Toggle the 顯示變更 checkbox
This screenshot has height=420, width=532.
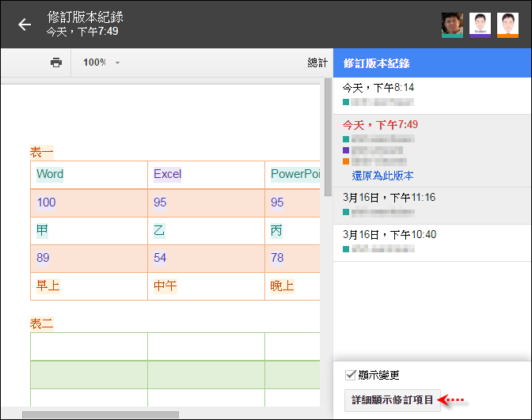click(350, 375)
